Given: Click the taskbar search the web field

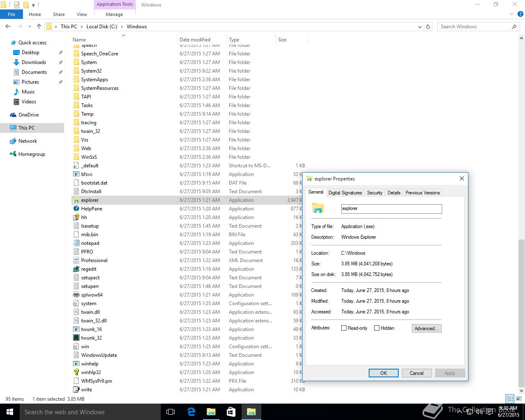Looking at the screenshot, I should pyautogui.click(x=90, y=412).
